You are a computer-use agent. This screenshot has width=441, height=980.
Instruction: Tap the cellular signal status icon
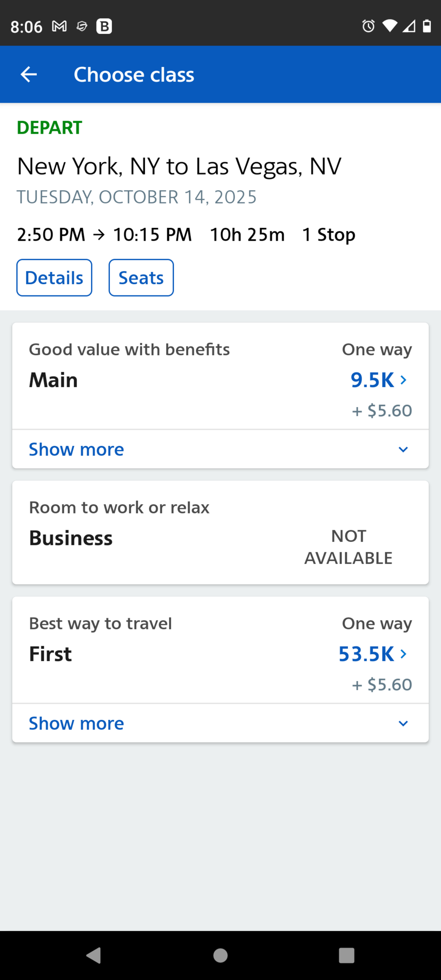click(409, 26)
